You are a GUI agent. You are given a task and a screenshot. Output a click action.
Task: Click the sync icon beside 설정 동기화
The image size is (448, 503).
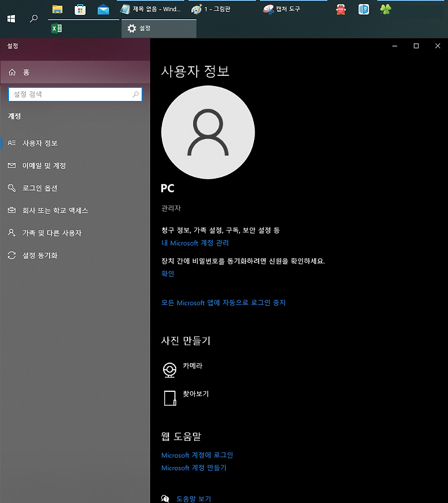tap(11, 255)
